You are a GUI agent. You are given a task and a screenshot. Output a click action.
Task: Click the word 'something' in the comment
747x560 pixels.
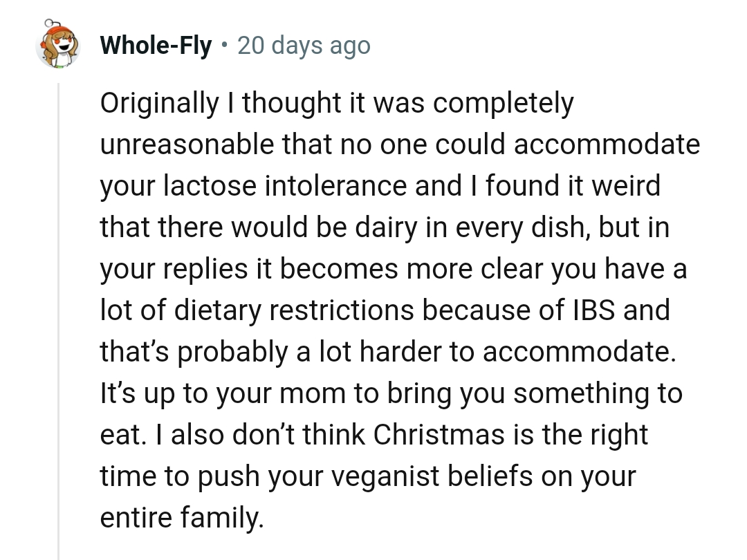565,394
